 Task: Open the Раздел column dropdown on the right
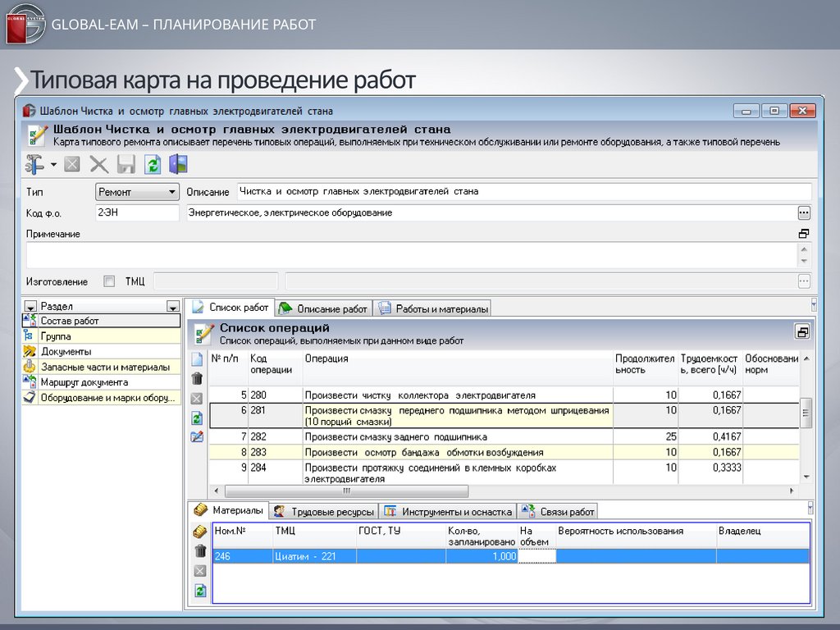172,307
